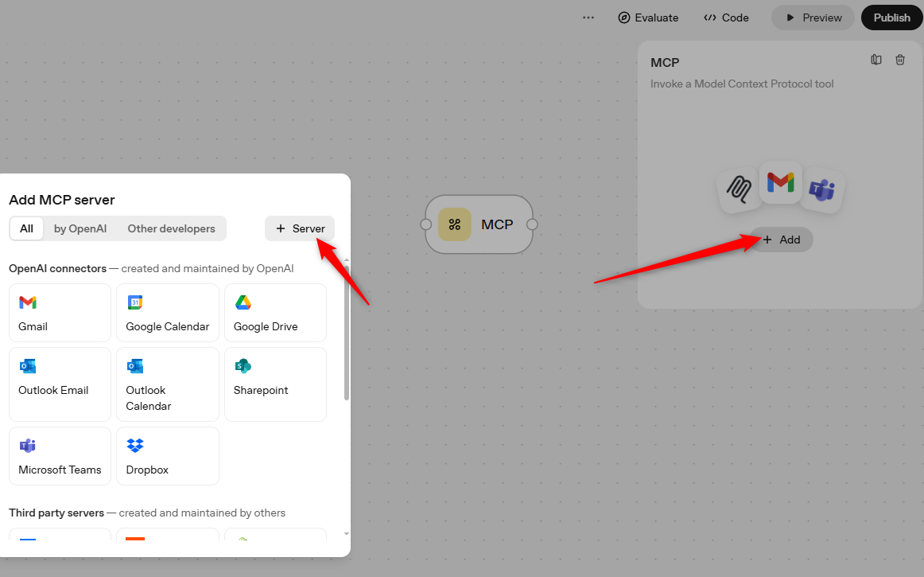The width and height of the screenshot is (924, 577).
Task: Select the Dropbox connector
Action: [x=168, y=456]
